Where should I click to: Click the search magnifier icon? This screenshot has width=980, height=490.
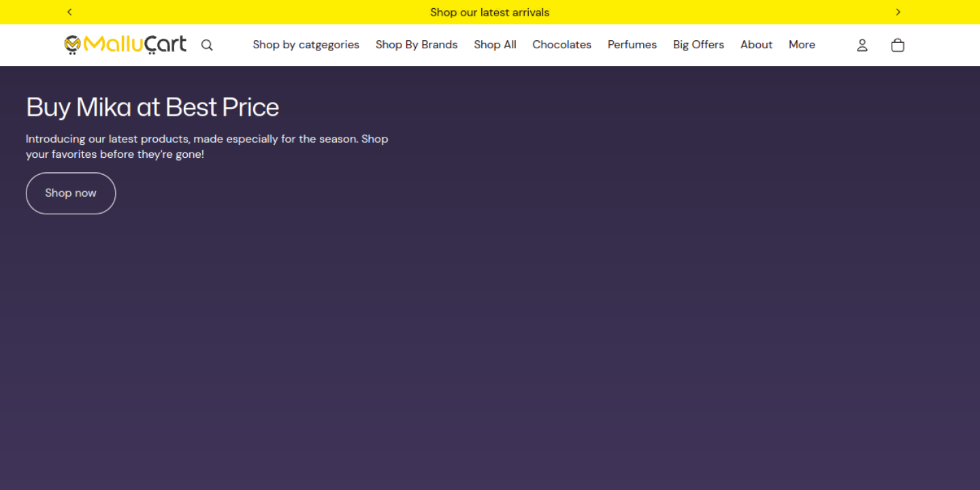click(x=207, y=45)
